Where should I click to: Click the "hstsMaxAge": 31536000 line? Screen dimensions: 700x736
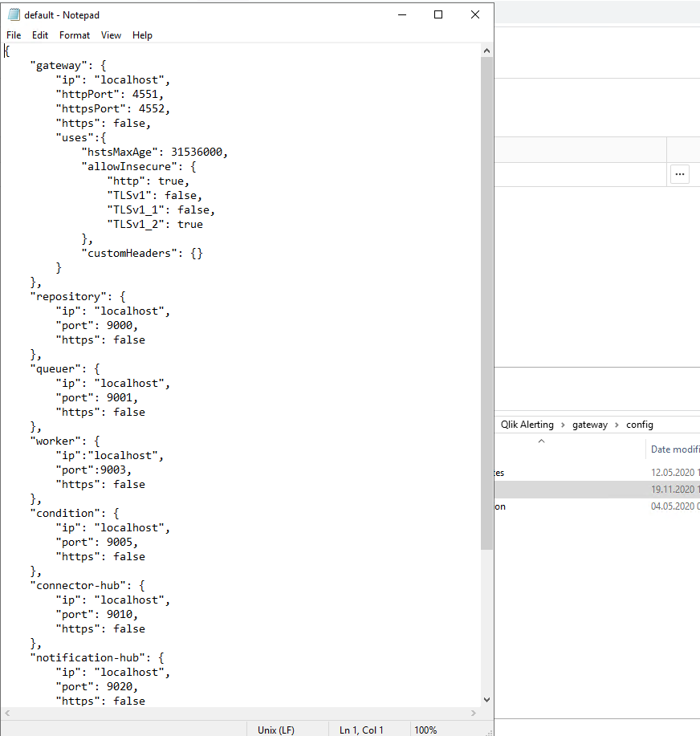(154, 152)
